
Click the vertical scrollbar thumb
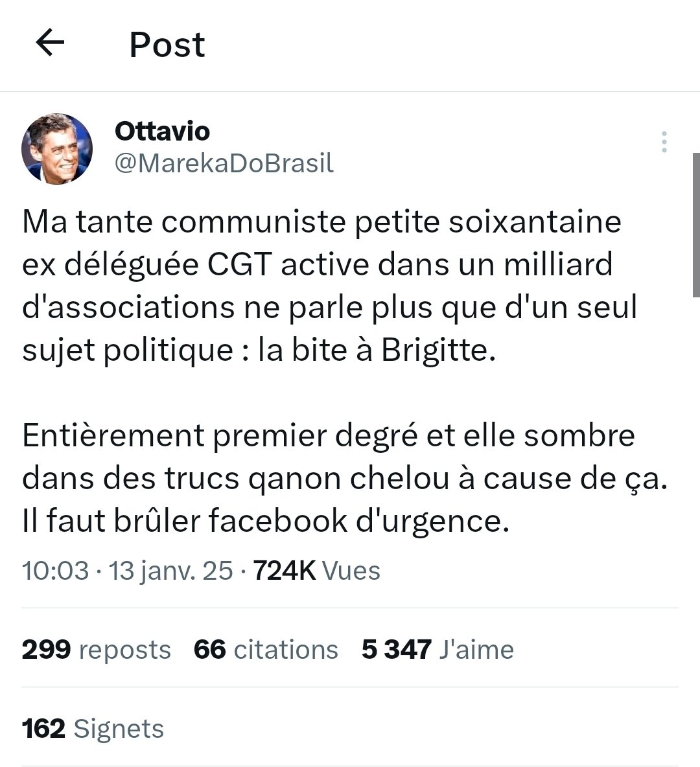tap(696, 223)
